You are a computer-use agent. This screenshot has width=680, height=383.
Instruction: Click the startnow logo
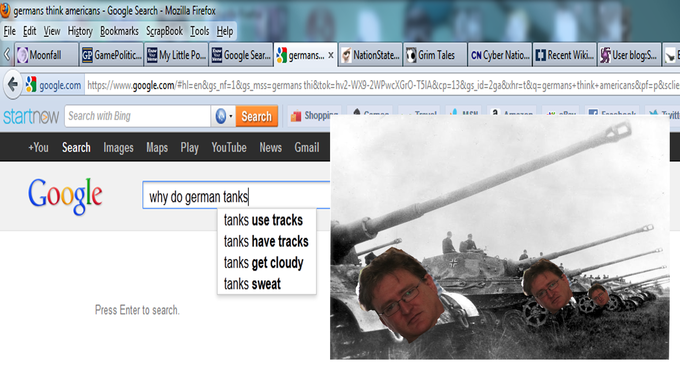click(x=31, y=116)
